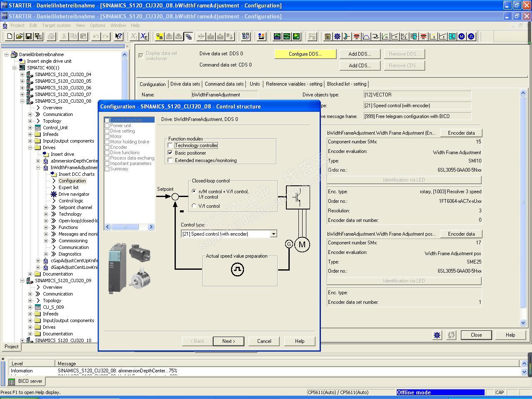The width and height of the screenshot is (532, 399).
Task: Click the cyan power unit toolbar icon
Action: [452, 37]
